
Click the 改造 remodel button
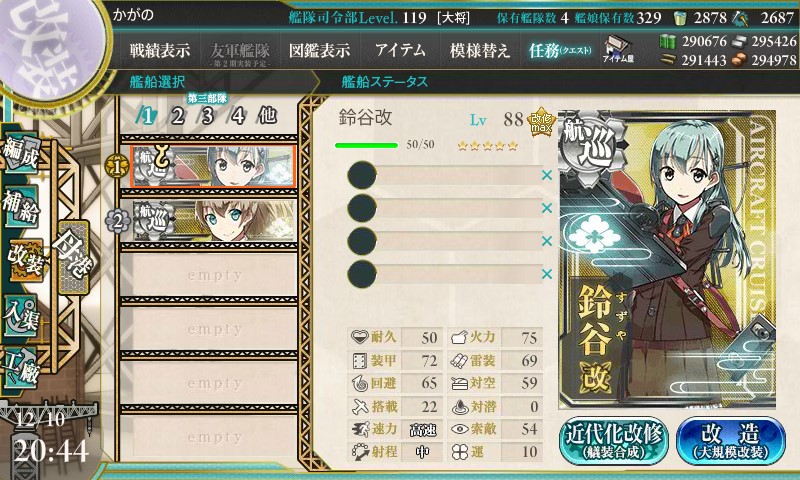(x=731, y=440)
